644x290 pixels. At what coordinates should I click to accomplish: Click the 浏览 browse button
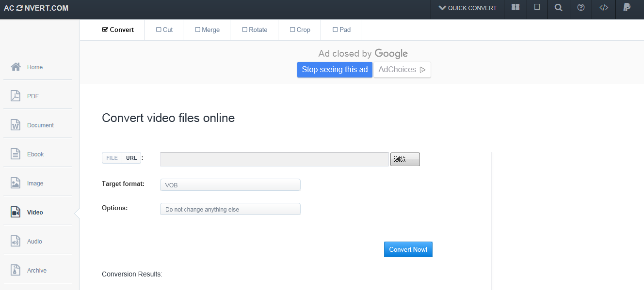(x=405, y=159)
